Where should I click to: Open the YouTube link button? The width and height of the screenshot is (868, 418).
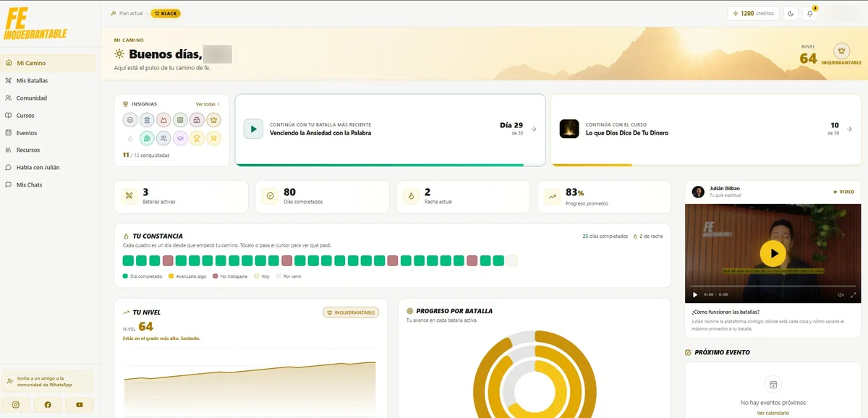click(x=80, y=405)
